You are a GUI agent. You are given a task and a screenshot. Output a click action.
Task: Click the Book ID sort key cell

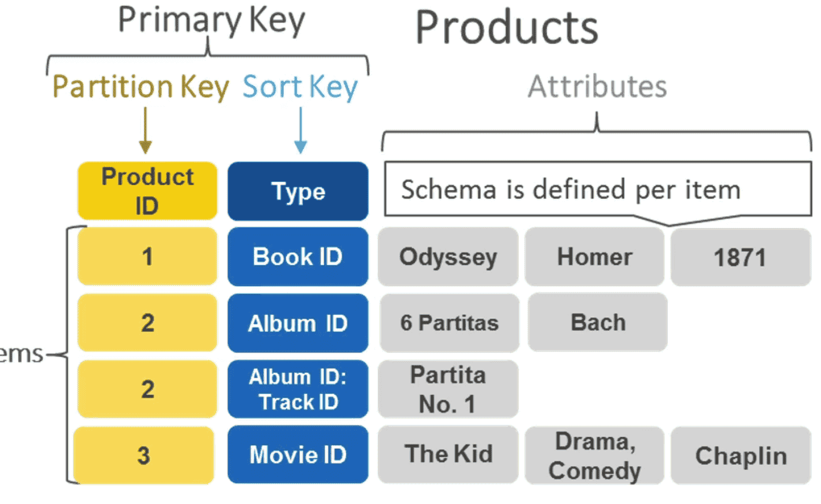(x=298, y=257)
